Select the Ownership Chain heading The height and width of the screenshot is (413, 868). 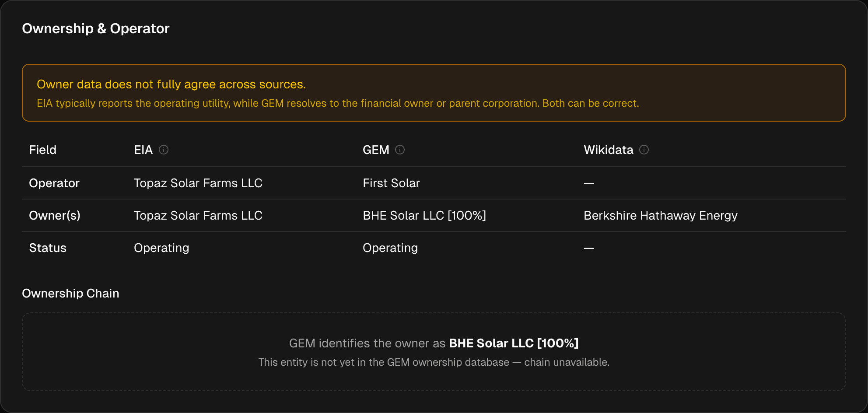70,293
